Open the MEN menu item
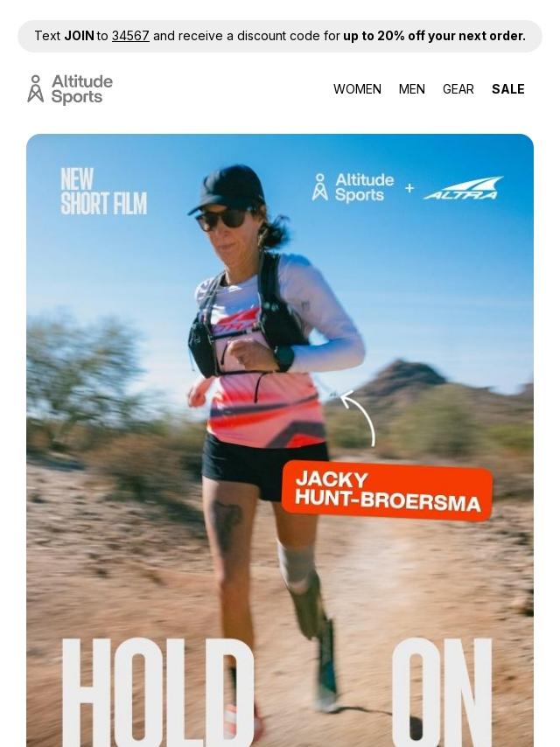 [x=411, y=89]
